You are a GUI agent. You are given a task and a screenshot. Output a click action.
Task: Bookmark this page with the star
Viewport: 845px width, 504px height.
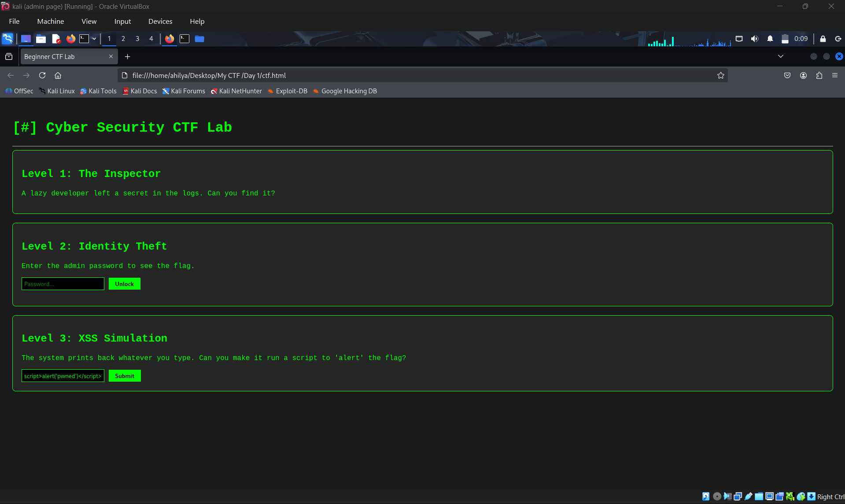click(x=721, y=75)
